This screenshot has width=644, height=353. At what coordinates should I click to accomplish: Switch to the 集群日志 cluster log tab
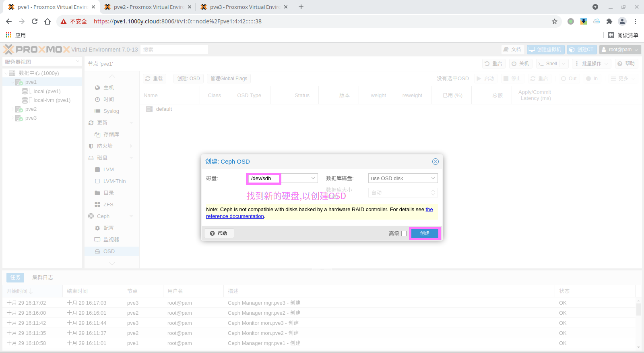[43, 277]
